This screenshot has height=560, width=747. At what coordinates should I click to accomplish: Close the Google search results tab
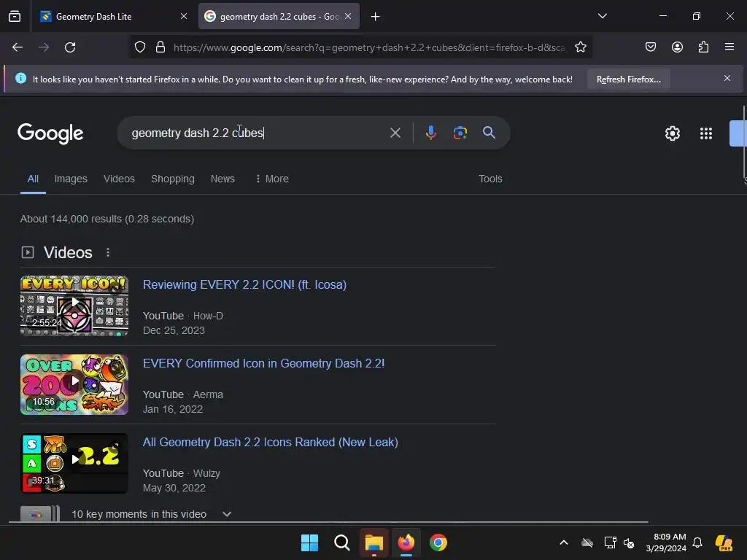pyautogui.click(x=348, y=16)
